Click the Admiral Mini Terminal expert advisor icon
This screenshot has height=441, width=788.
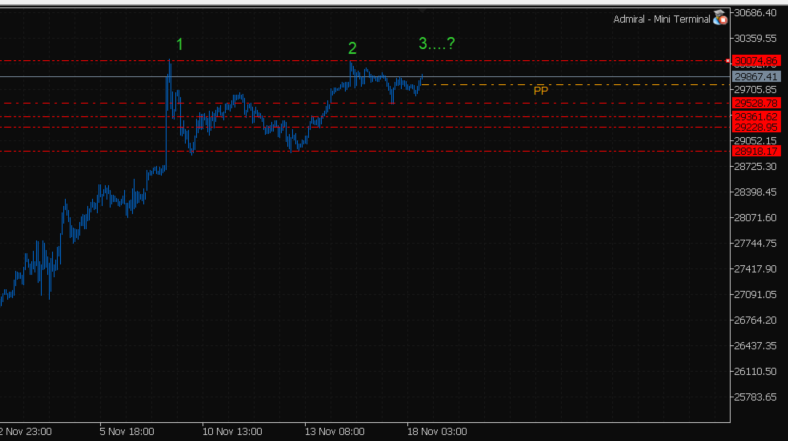pos(720,18)
